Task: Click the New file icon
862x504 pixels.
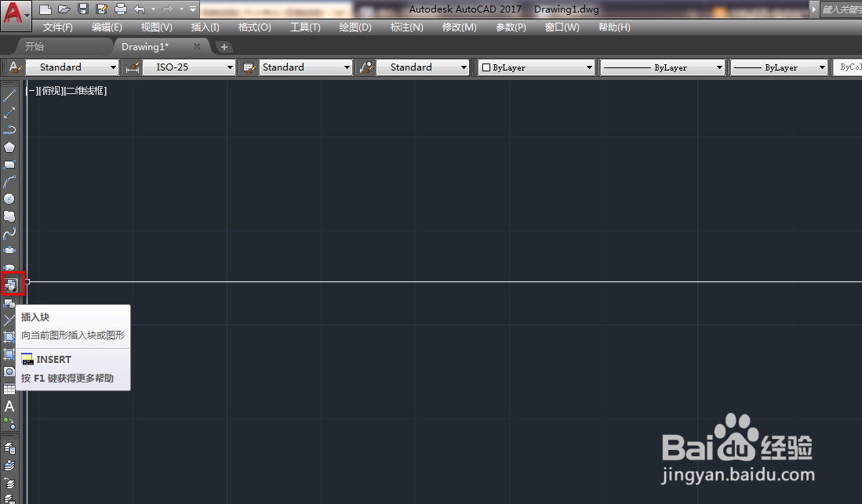Action: click(x=45, y=9)
